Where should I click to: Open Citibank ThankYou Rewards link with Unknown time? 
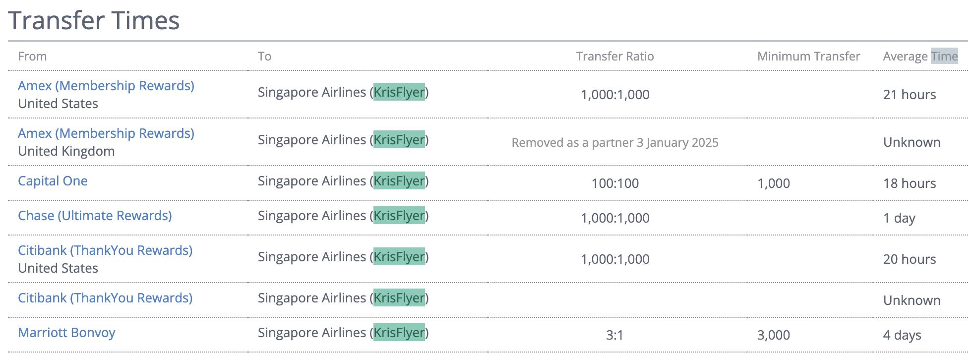click(x=105, y=298)
